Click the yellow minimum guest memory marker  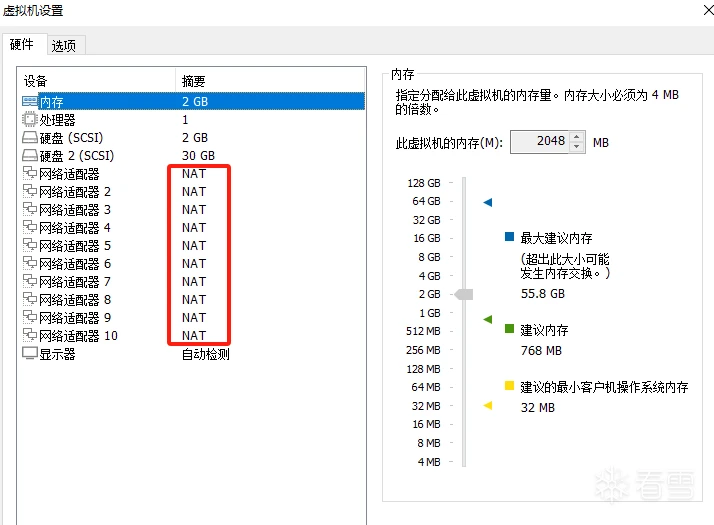click(488, 405)
